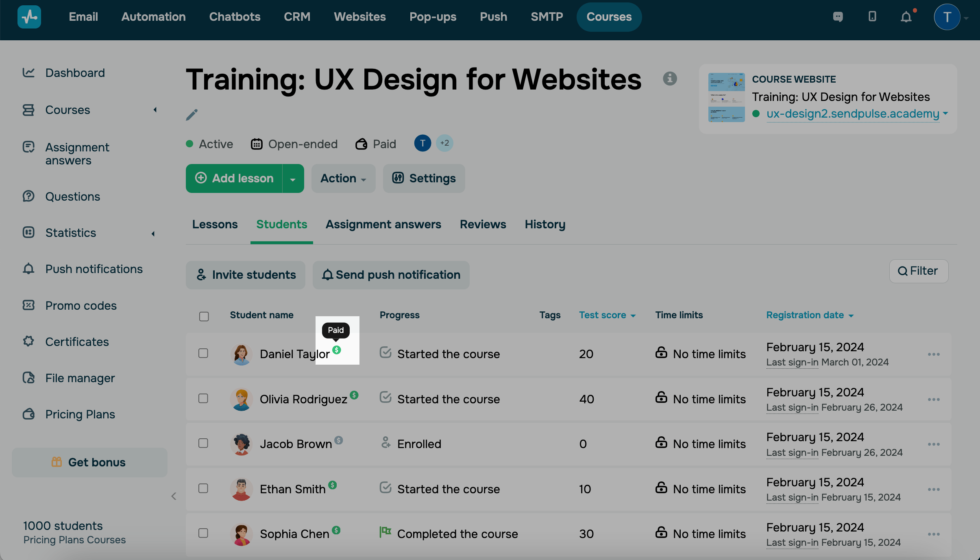The width and height of the screenshot is (980, 560).
Task: Open more options for Jacob Brown row
Action: [934, 444]
